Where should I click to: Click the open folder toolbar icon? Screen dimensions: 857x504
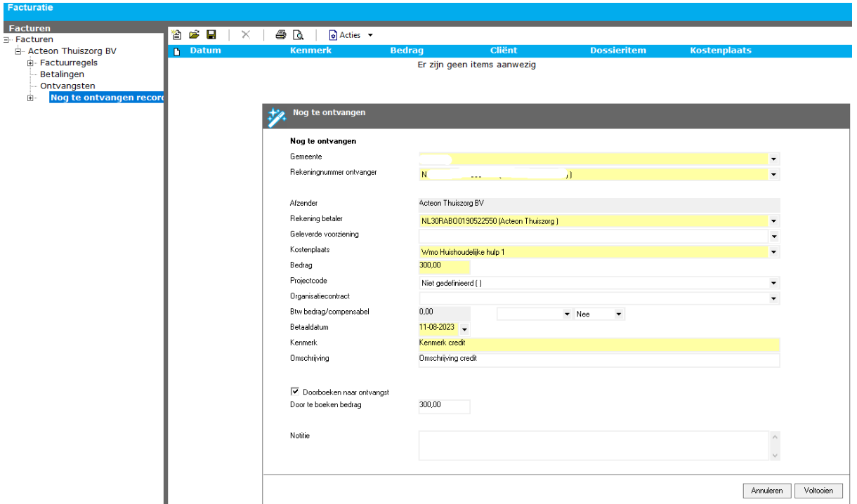(194, 35)
